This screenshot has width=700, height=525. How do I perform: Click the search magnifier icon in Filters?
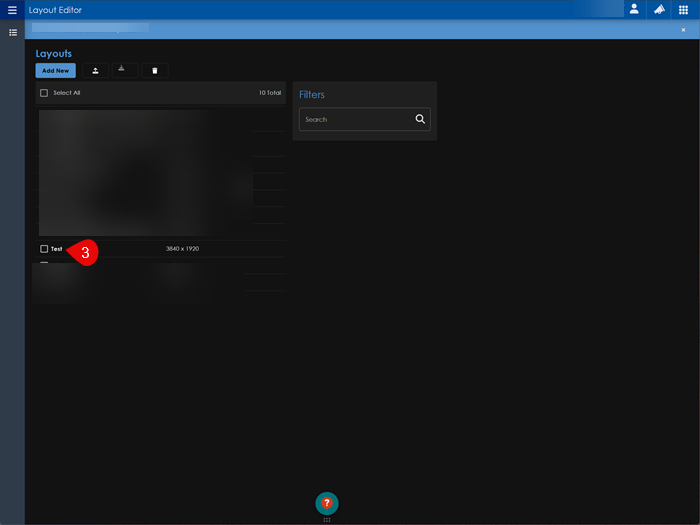point(420,120)
